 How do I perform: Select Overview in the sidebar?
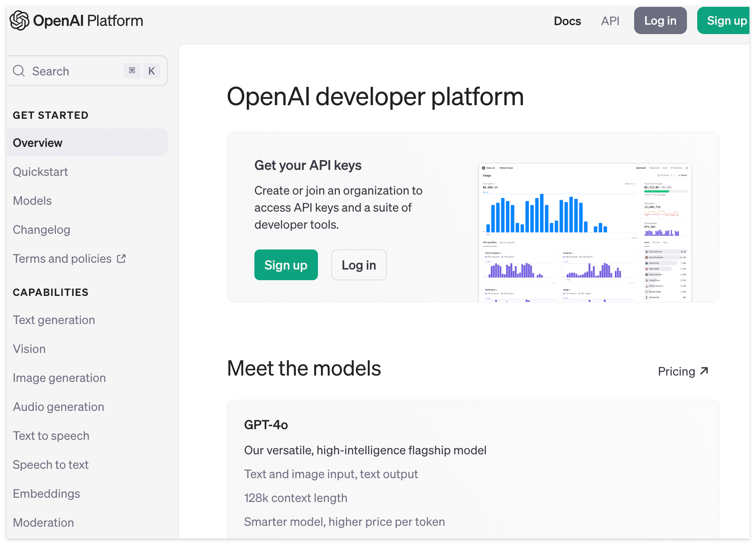click(87, 143)
